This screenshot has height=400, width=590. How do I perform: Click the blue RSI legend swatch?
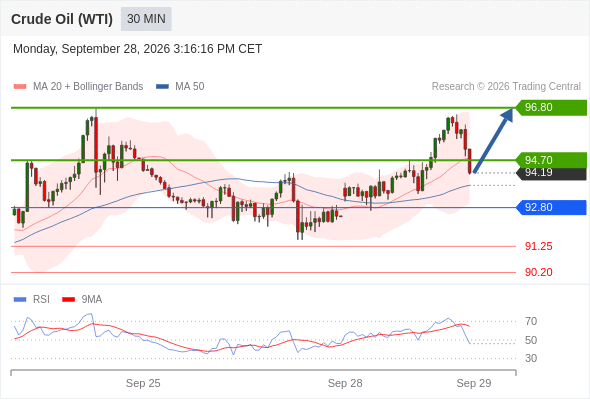click(20, 300)
